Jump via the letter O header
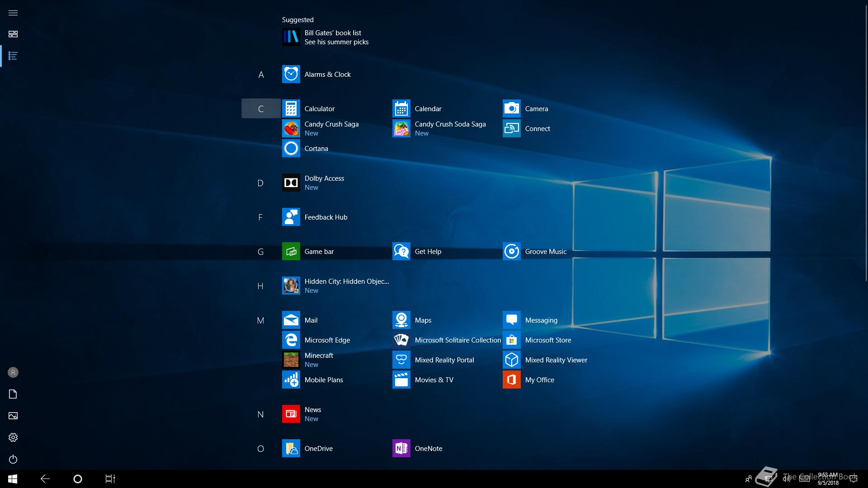 point(260,449)
